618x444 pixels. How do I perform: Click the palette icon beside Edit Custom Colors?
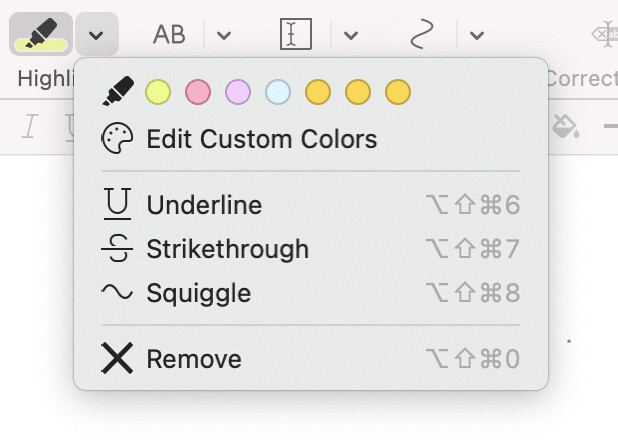tap(117, 139)
